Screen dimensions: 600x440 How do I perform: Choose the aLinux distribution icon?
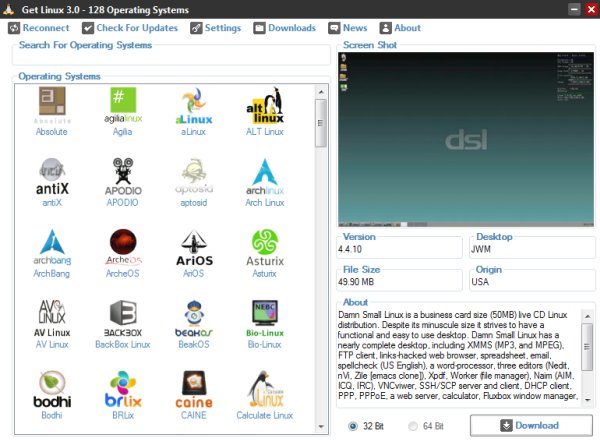(194, 106)
